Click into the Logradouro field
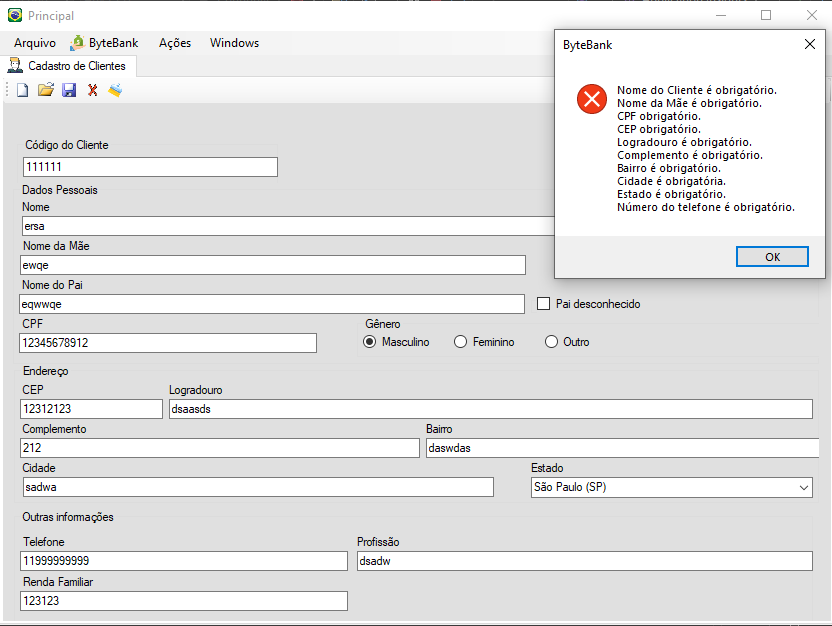The width and height of the screenshot is (832, 626). point(491,409)
